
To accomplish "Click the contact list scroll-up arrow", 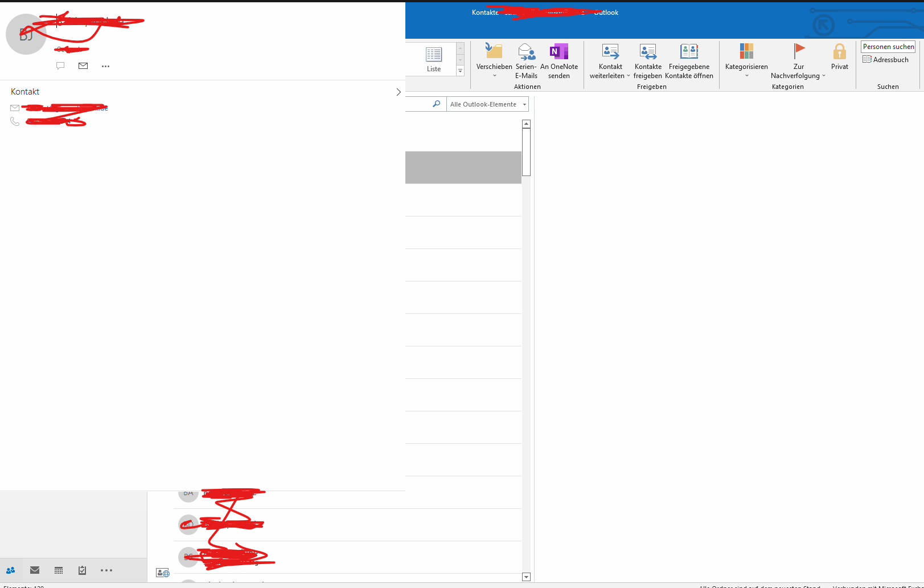I will 526,124.
